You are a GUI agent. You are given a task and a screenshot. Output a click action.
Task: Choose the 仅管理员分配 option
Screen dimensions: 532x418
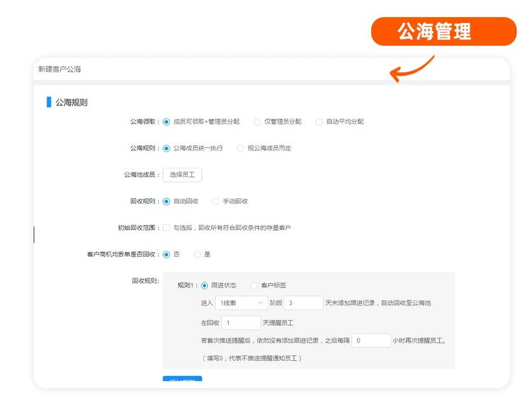(257, 122)
